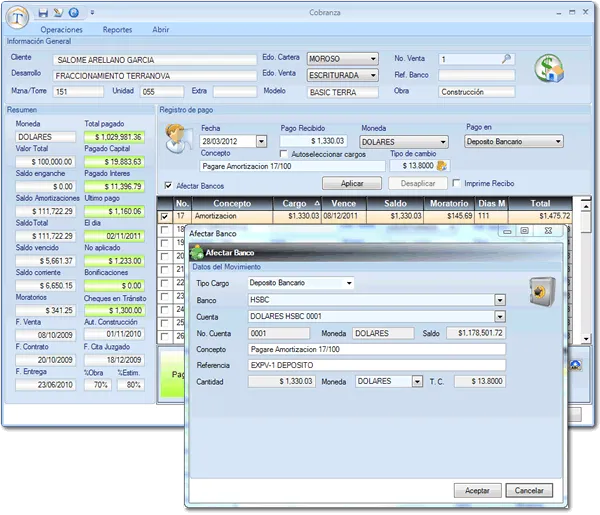Click the Saldo value $1,178,501.72
600x515 pixels.
(476, 333)
